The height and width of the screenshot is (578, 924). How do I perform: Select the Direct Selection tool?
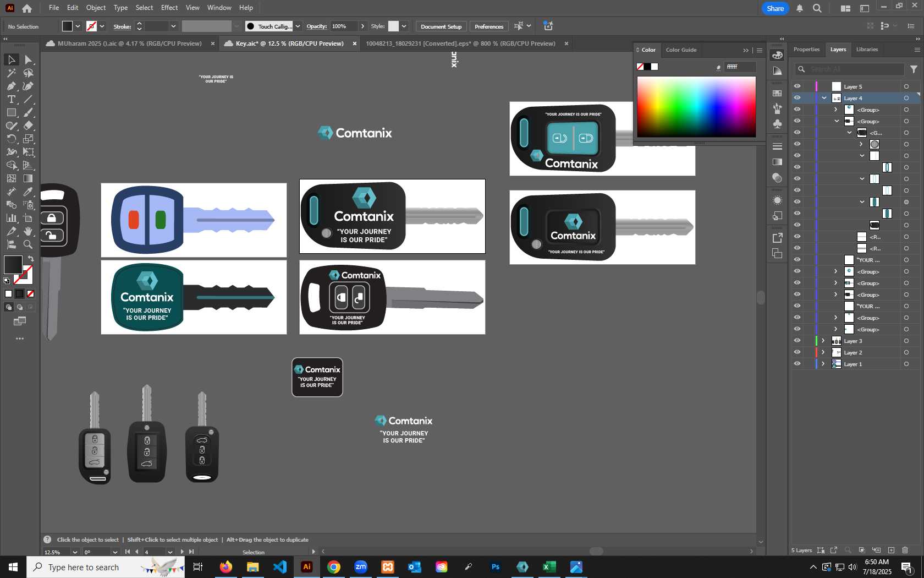tap(29, 59)
